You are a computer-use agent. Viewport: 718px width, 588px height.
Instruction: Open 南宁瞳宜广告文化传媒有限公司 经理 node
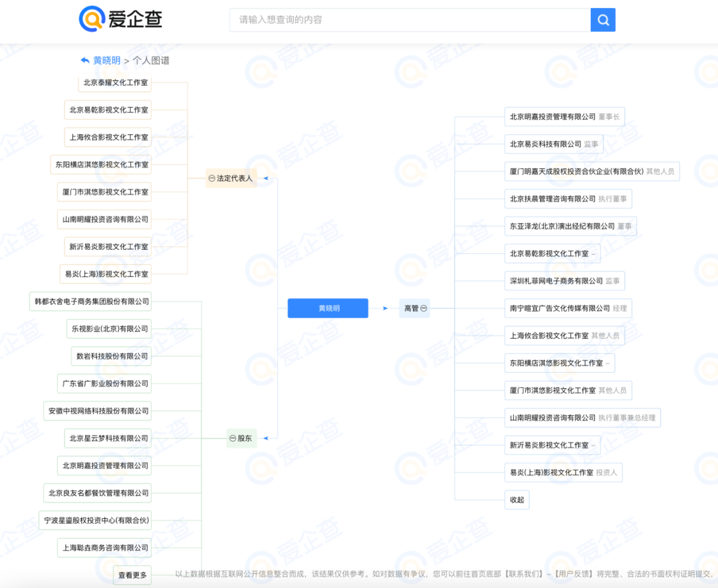point(568,308)
